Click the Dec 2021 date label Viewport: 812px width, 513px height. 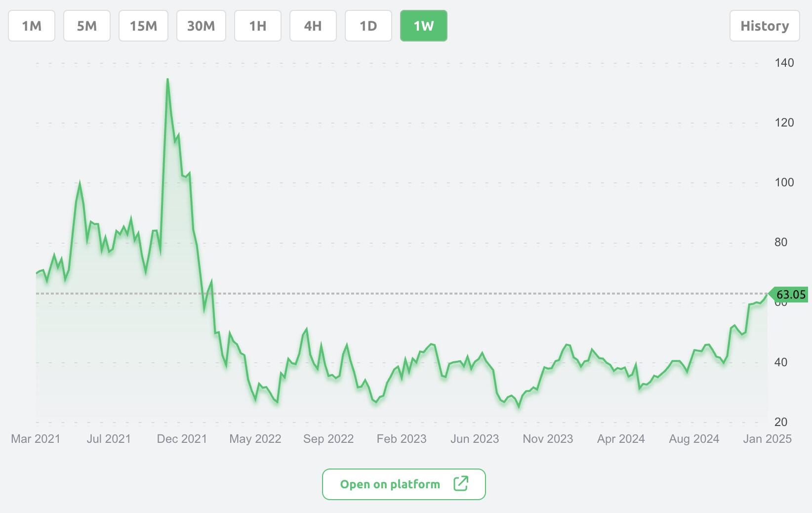(x=182, y=439)
